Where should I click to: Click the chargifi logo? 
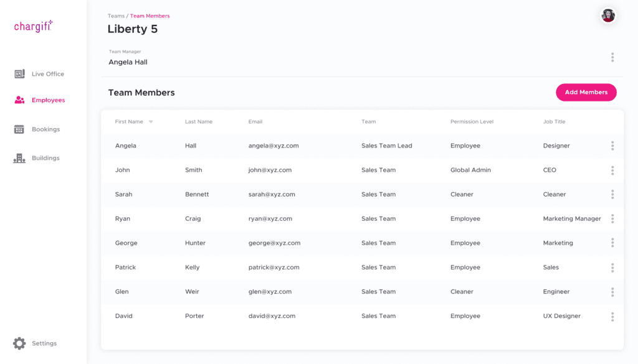[x=34, y=26]
